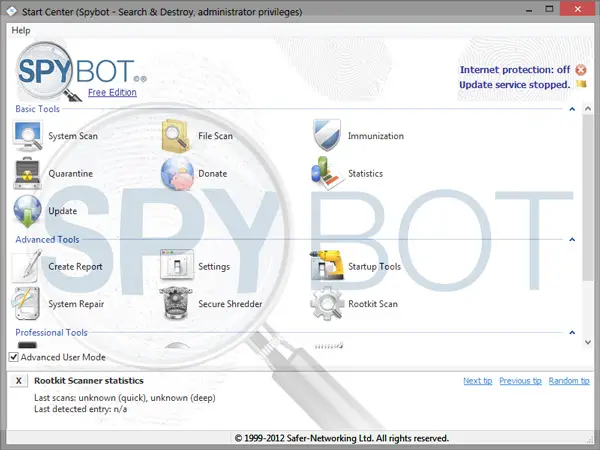Click the File Scan label
The width and height of the screenshot is (600, 450).
(215, 136)
